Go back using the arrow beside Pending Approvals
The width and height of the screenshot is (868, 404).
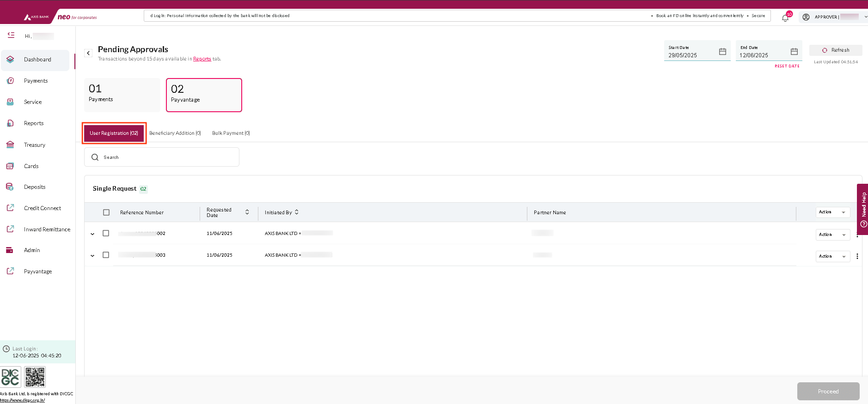tap(88, 53)
